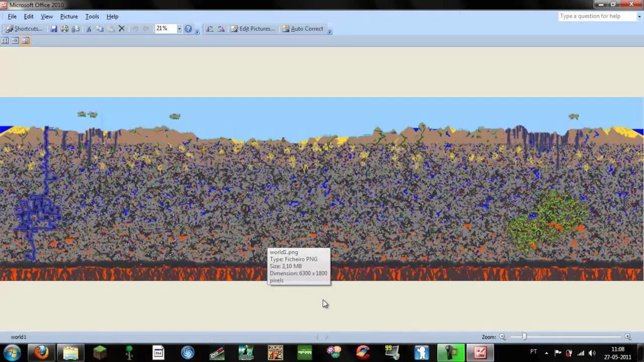Open the help search box dropdown arrow
This screenshot has width=644, height=362.
(639, 17)
